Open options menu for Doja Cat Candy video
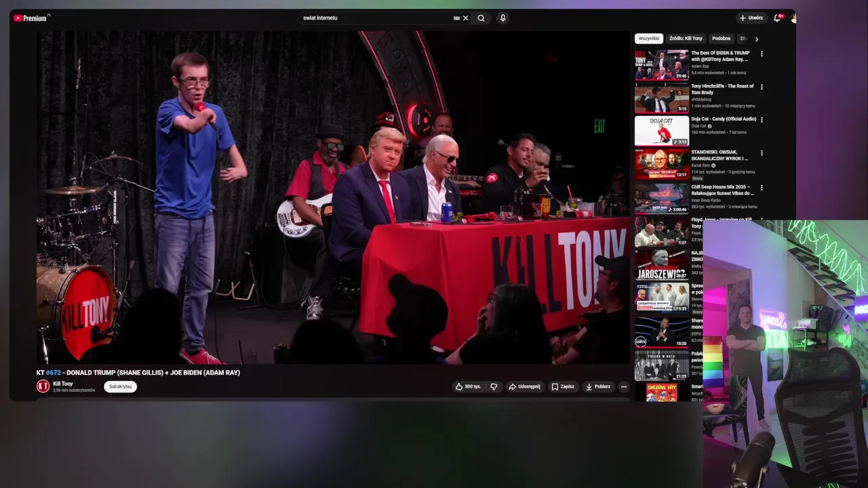Viewport: 868px width, 488px height. pos(762,120)
